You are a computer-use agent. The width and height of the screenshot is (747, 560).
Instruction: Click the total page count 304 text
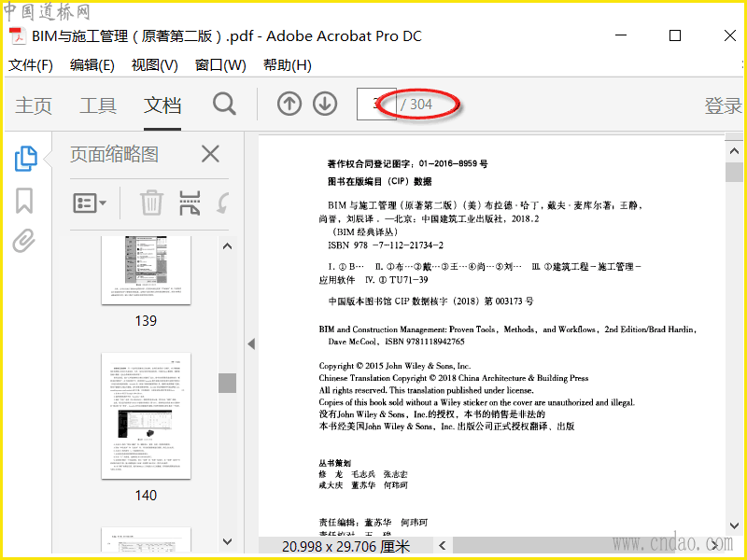click(x=421, y=105)
